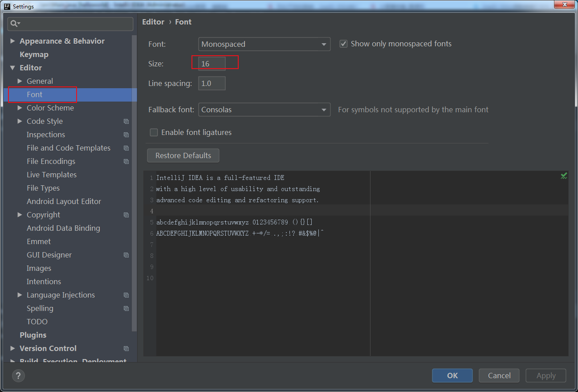Click project-level icon beside File and Code Templates
The width and height of the screenshot is (578, 392).
pyautogui.click(x=126, y=148)
